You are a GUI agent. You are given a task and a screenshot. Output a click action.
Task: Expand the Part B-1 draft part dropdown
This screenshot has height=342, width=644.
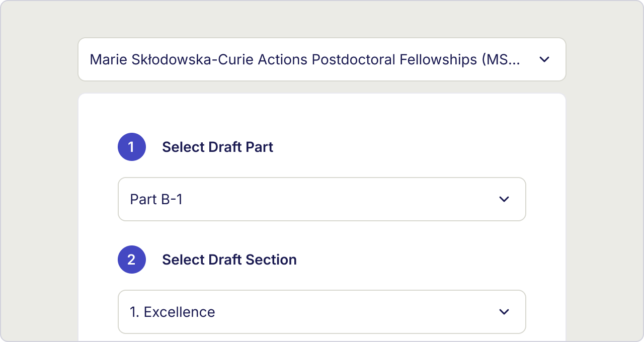pos(322,199)
